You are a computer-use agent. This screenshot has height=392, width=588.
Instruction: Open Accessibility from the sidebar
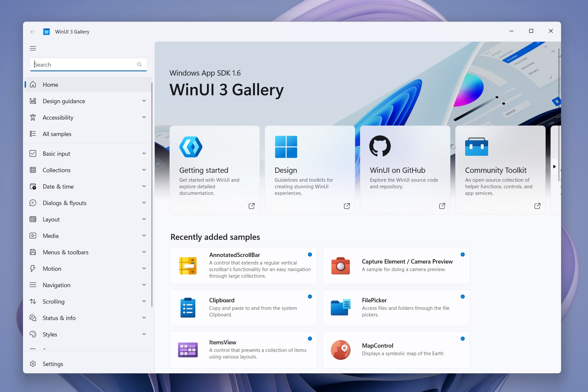(58, 117)
